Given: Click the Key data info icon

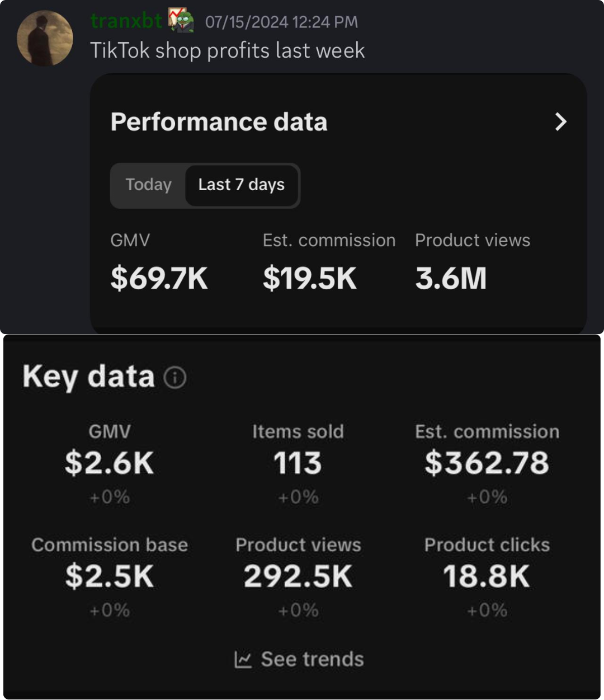Looking at the screenshot, I should [x=175, y=378].
